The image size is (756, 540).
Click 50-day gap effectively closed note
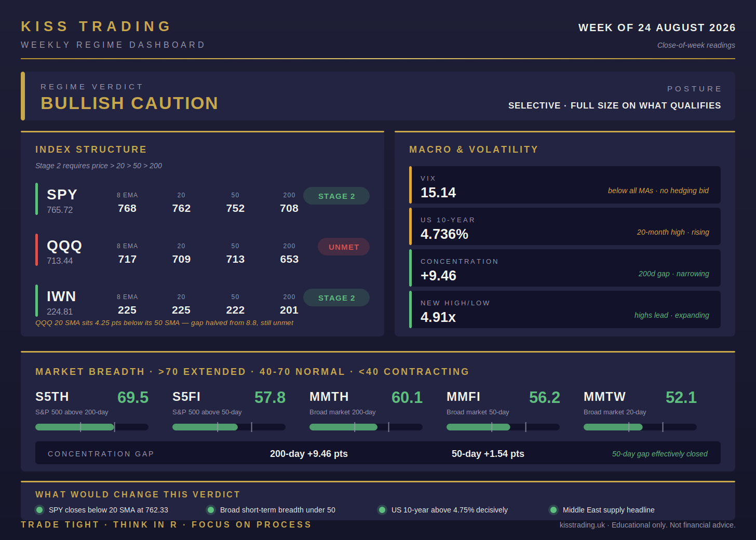(660, 454)
